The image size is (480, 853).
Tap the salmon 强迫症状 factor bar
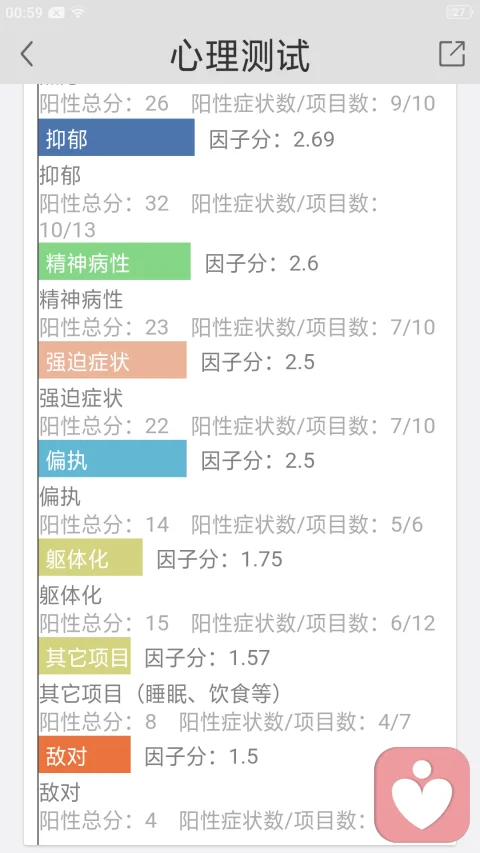point(113,360)
